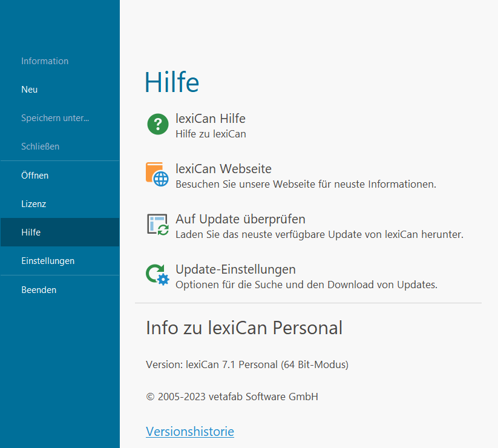Click 'Besuchen Sie unsere Webseite' description text
The image size is (498, 448).
(306, 184)
